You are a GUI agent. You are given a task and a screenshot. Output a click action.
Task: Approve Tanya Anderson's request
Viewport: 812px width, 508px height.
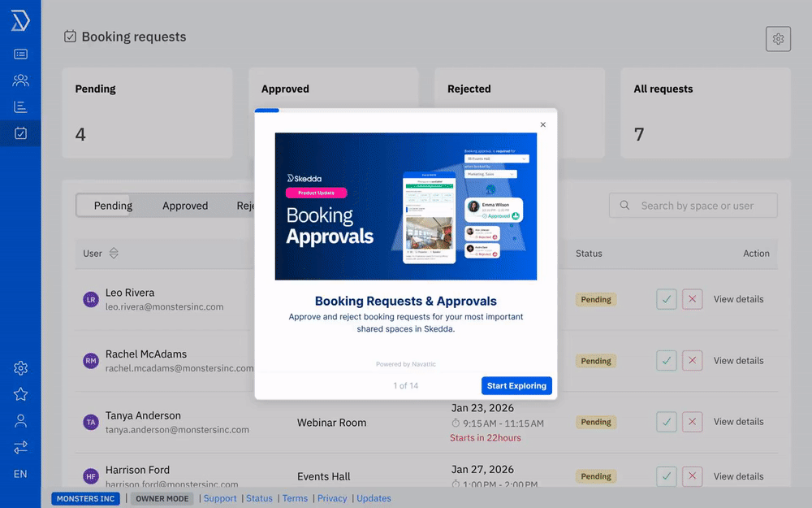pos(666,421)
